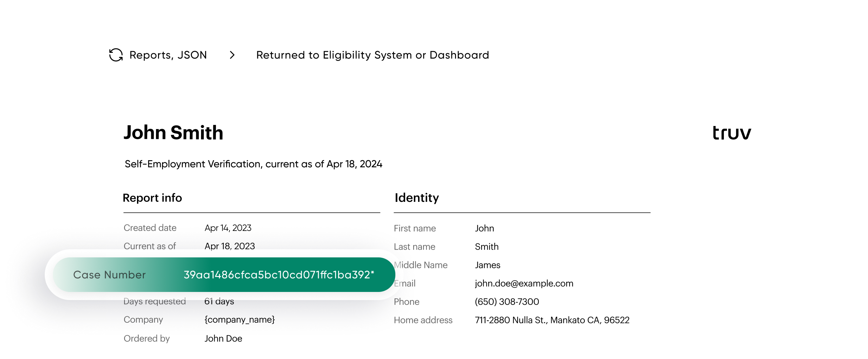868x359 pixels.
Task: Select case number 39aa1486cfca5bc10cd071ffc1ba392*
Action: 279,275
